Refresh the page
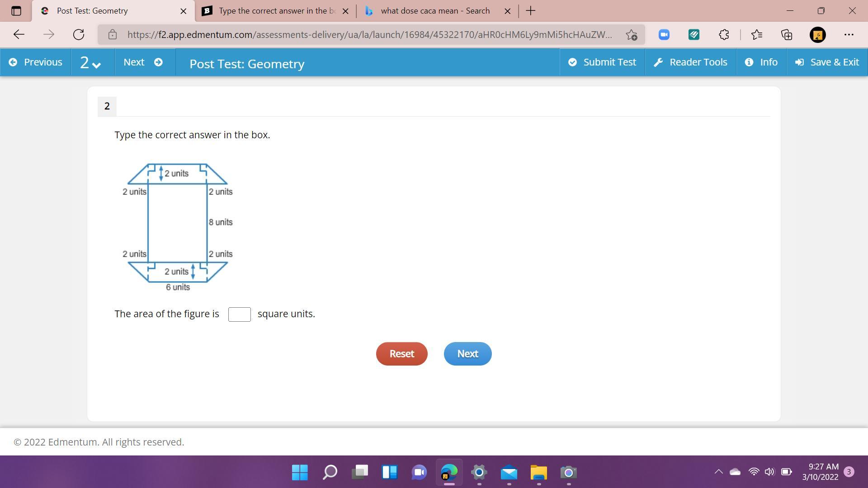Screen dimensions: 868x488 pyautogui.click(x=79, y=35)
